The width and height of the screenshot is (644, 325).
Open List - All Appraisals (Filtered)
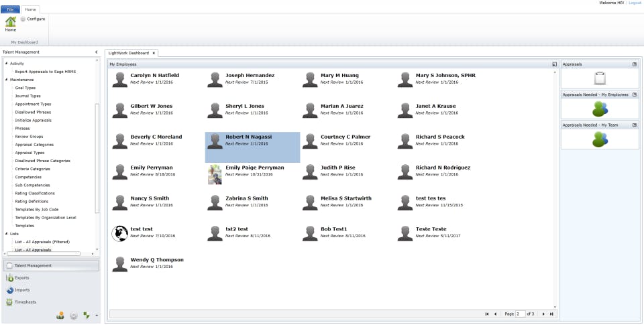(42, 242)
